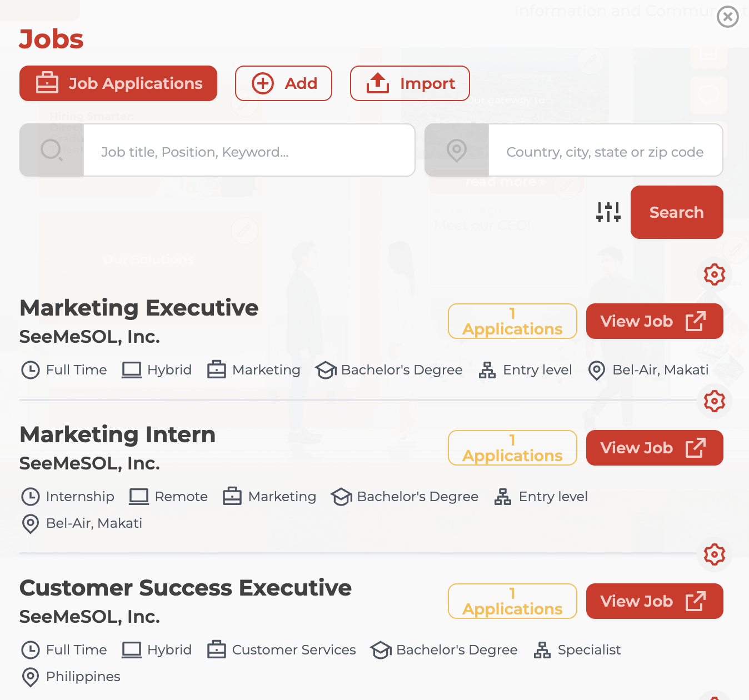
Task: Click the magnifier icon in keyword search
Action: pos(52,150)
